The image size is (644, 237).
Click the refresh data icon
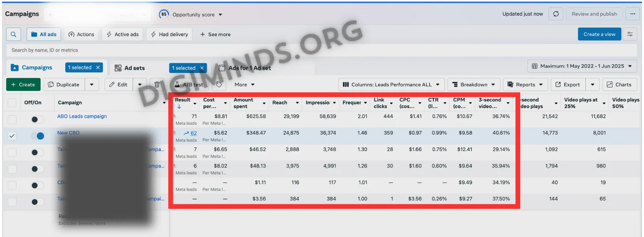click(x=556, y=14)
